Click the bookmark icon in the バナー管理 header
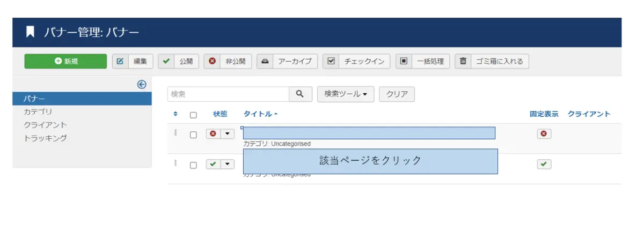Image resolution: width=644 pixels, height=230 pixels. tap(31, 32)
